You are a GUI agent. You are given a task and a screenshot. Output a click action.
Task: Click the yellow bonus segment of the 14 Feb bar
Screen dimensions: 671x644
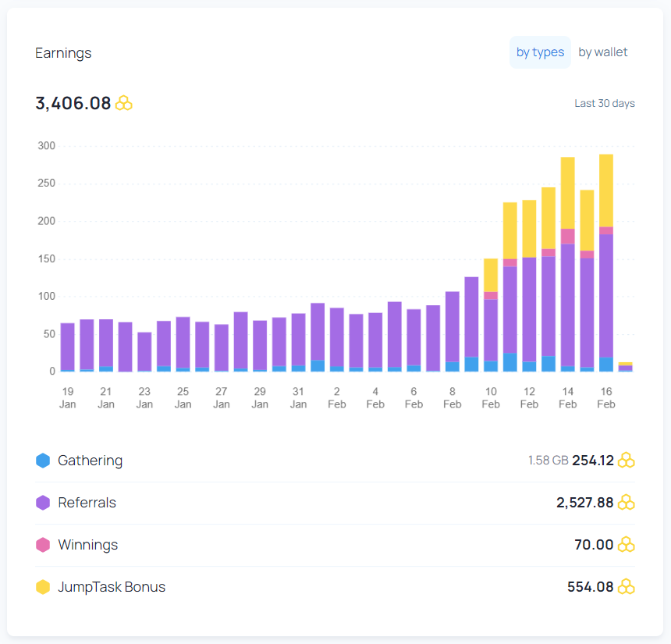pos(567,193)
